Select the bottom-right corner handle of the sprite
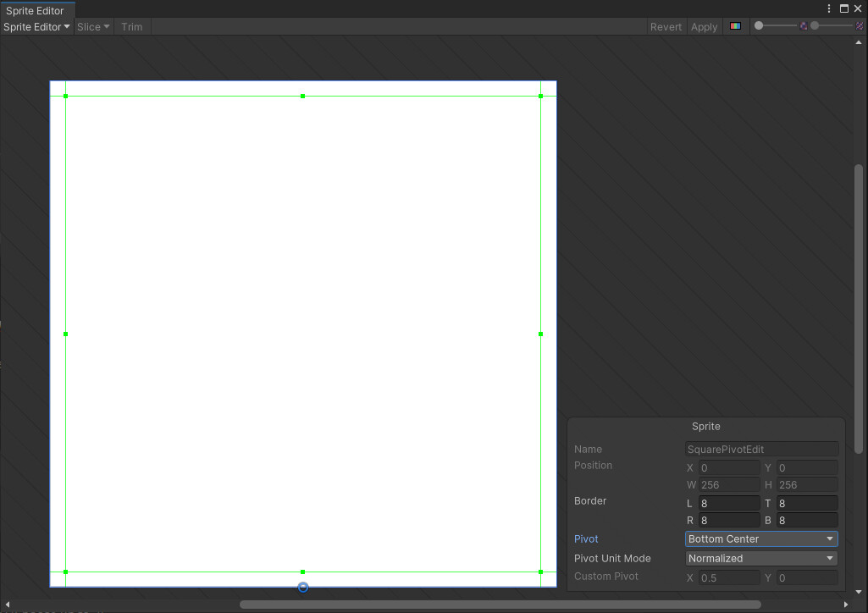868x613 pixels. click(540, 573)
